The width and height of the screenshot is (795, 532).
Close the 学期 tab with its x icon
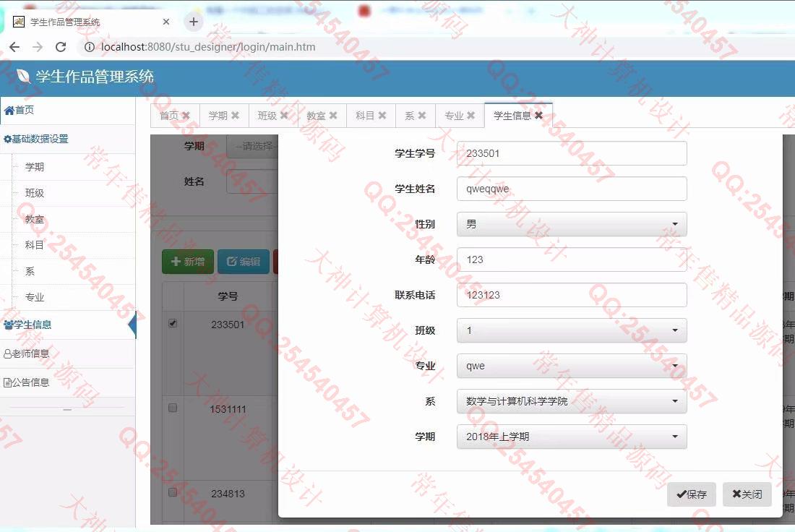[236, 116]
